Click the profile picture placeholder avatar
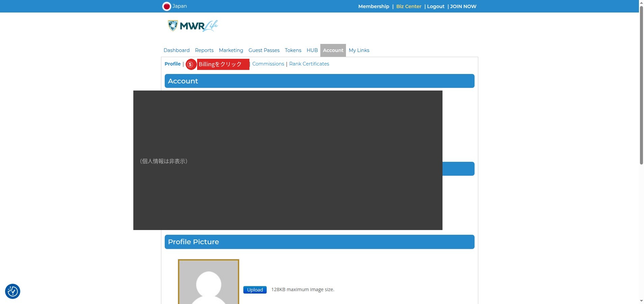 tap(209, 282)
